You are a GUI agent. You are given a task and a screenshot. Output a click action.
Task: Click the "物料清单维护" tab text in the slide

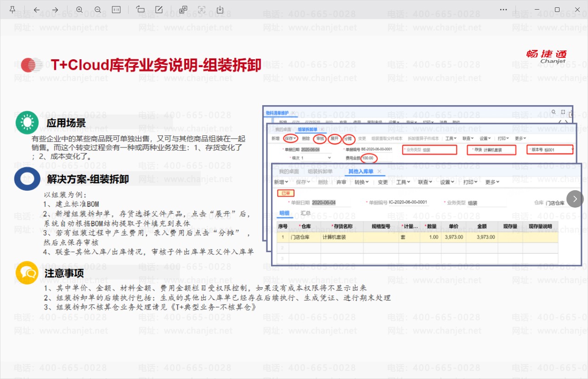pos(278,113)
